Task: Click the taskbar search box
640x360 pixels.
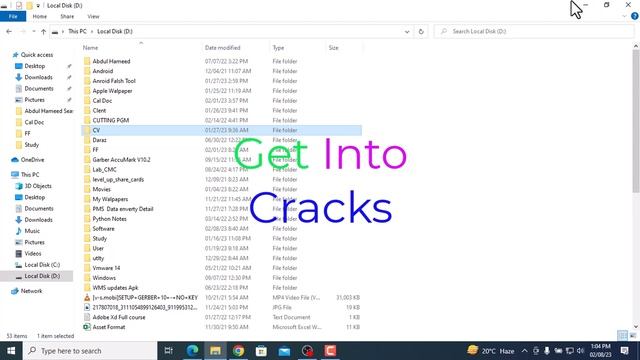Action: coord(90,351)
